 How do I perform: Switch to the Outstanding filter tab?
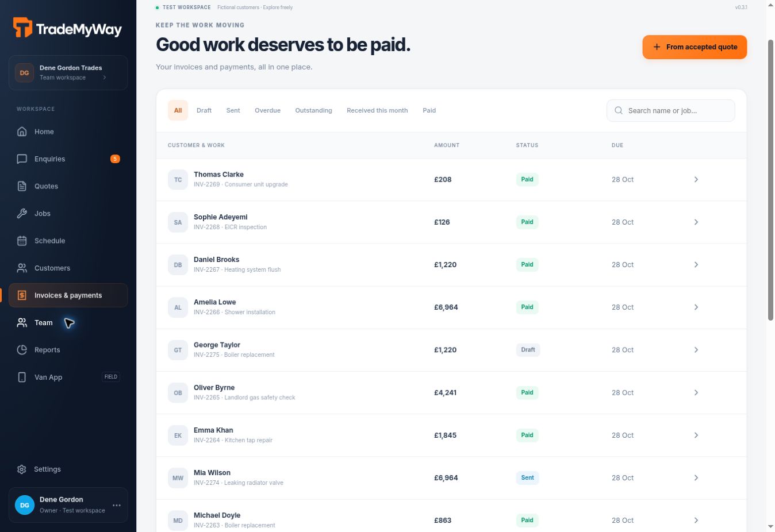pyautogui.click(x=313, y=110)
